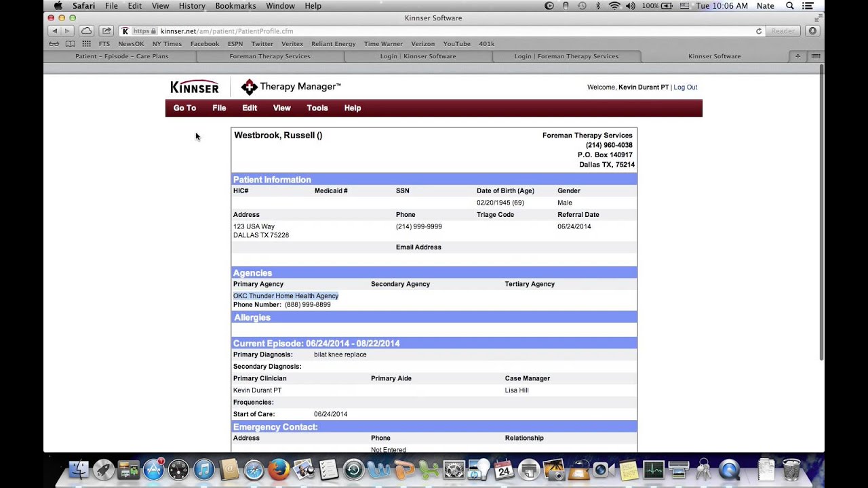Open Calendar in the Dock

coord(504,470)
